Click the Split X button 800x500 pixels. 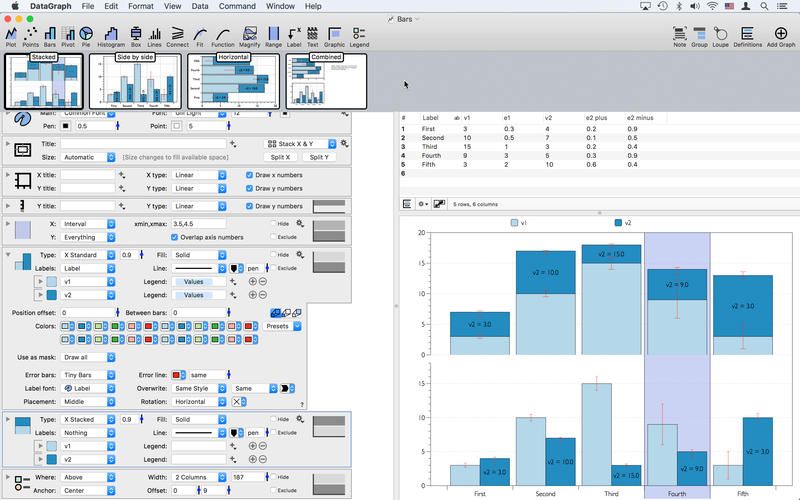(280, 157)
